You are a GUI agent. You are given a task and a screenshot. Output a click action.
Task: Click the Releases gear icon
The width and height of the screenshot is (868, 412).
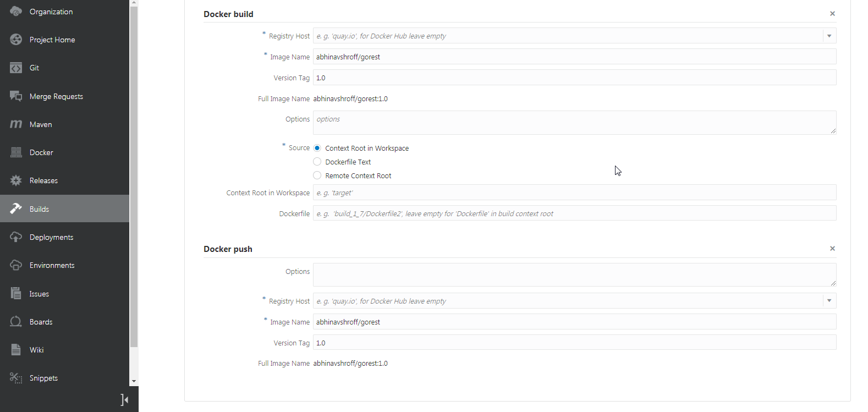click(16, 180)
